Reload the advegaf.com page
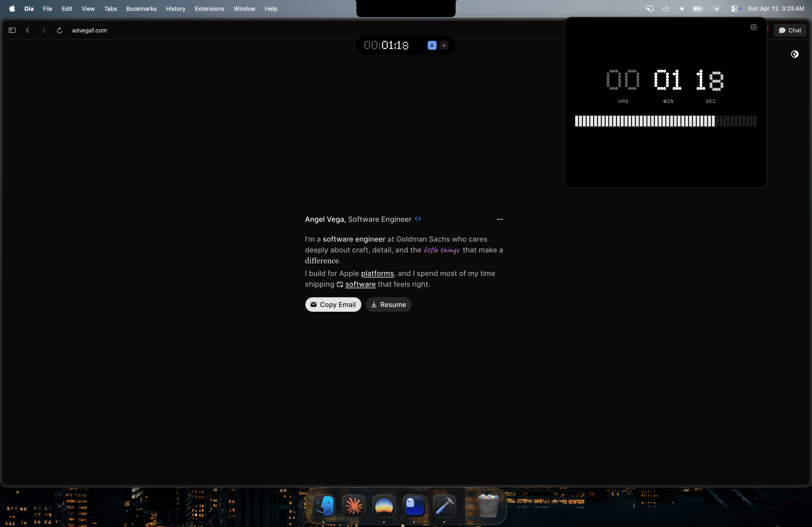812x527 pixels. tap(59, 30)
